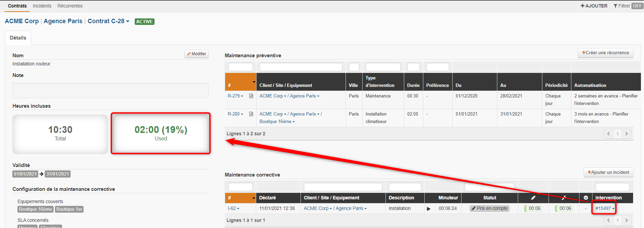Click the 00:06 pencil duration value

coord(534,209)
